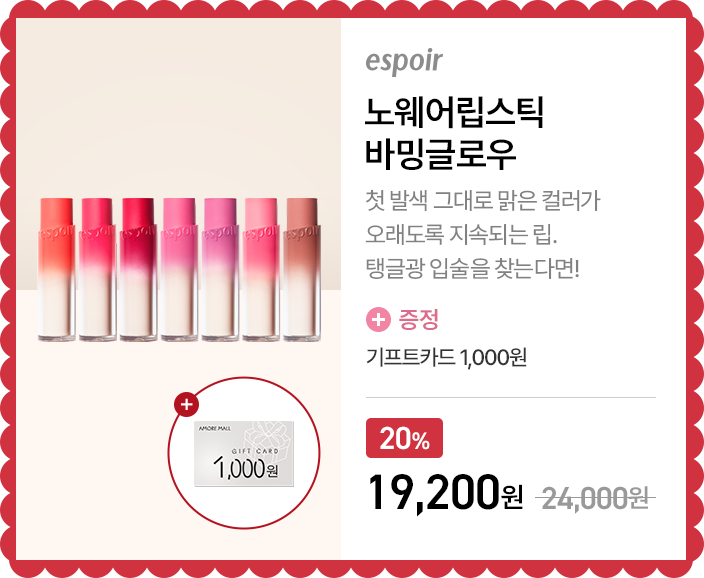The image size is (704, 578).
Task: Select the hot pink red lipstick, second from left
Action: [x=97, y=269]
